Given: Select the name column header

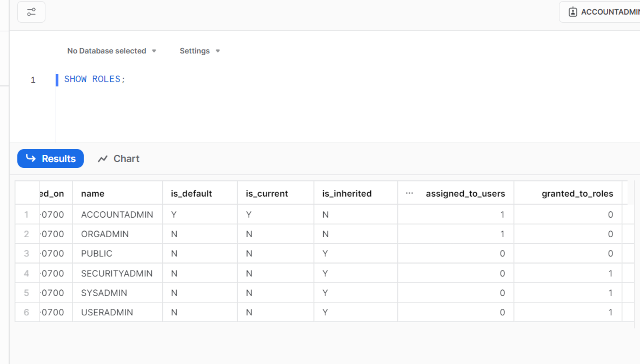Looking at the screenshot, I should click(93, 193).
